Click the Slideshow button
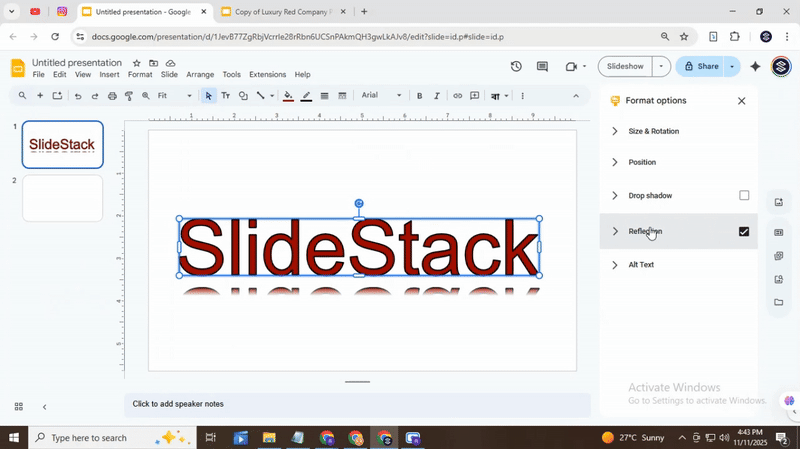 (x=626, y=67)
